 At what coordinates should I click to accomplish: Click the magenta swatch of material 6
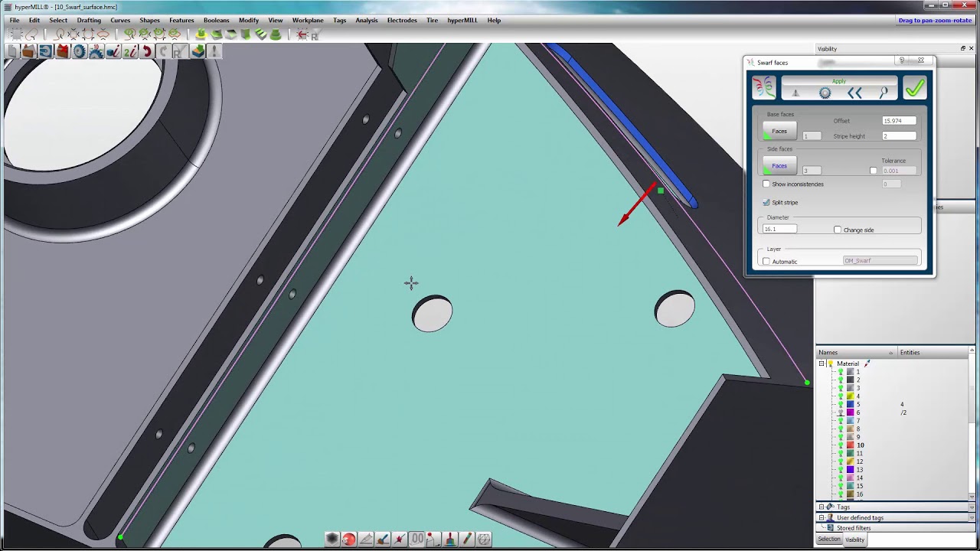point(850,412)
